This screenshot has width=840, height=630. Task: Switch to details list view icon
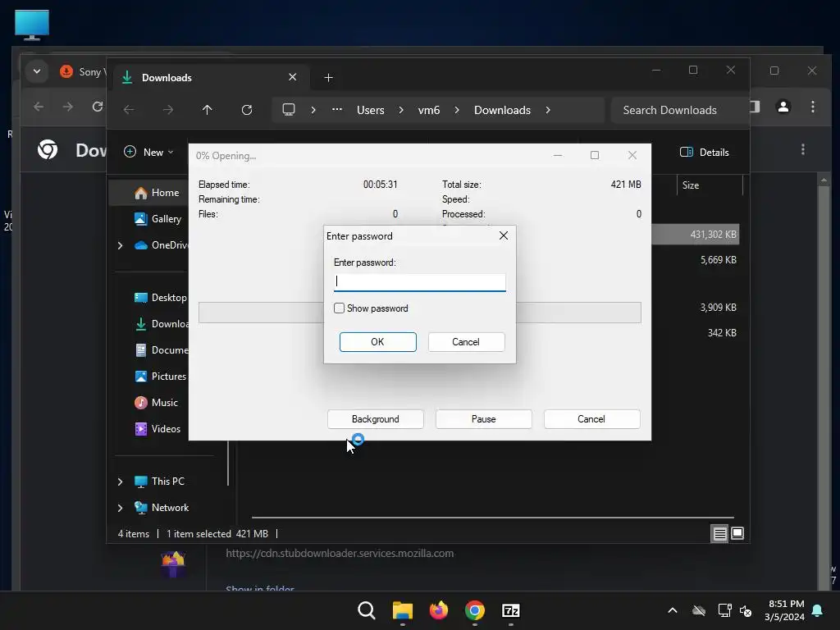pos(719,533)
